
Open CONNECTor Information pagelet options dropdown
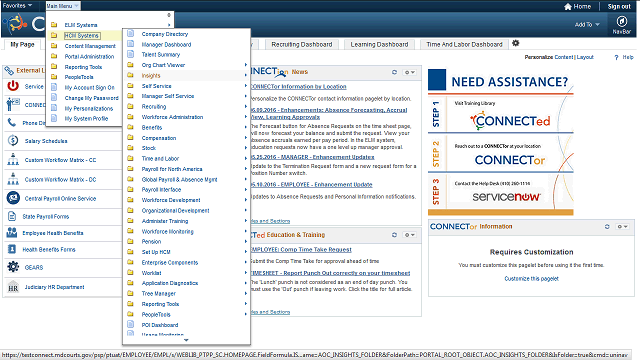pyautogui.click(x=622, y=227)
